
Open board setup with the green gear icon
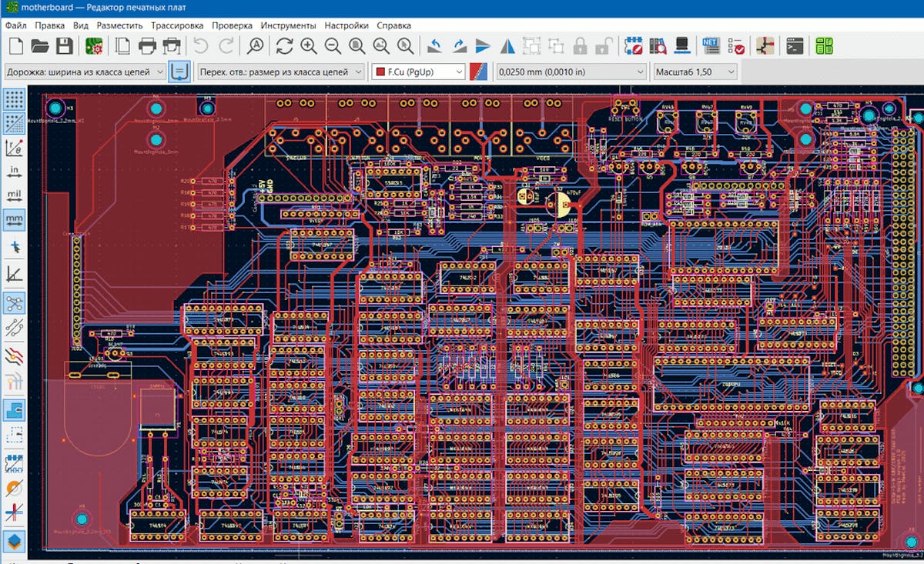point(94,45)
